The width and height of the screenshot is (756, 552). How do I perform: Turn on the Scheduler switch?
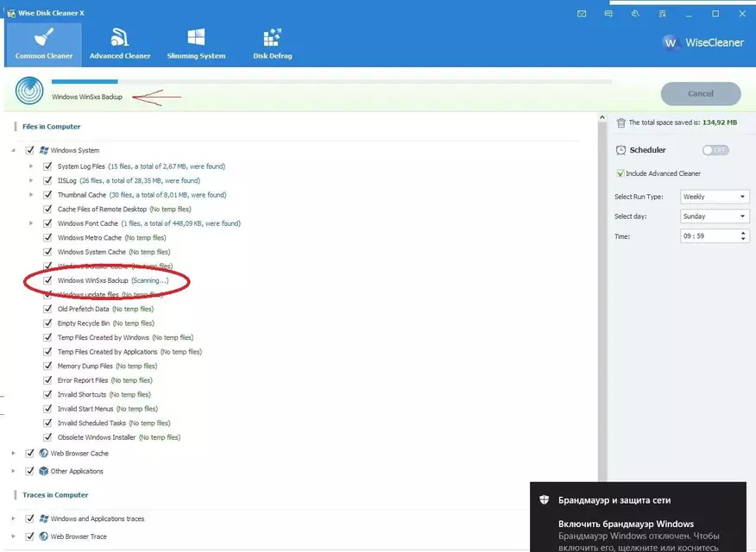[715, 150]
